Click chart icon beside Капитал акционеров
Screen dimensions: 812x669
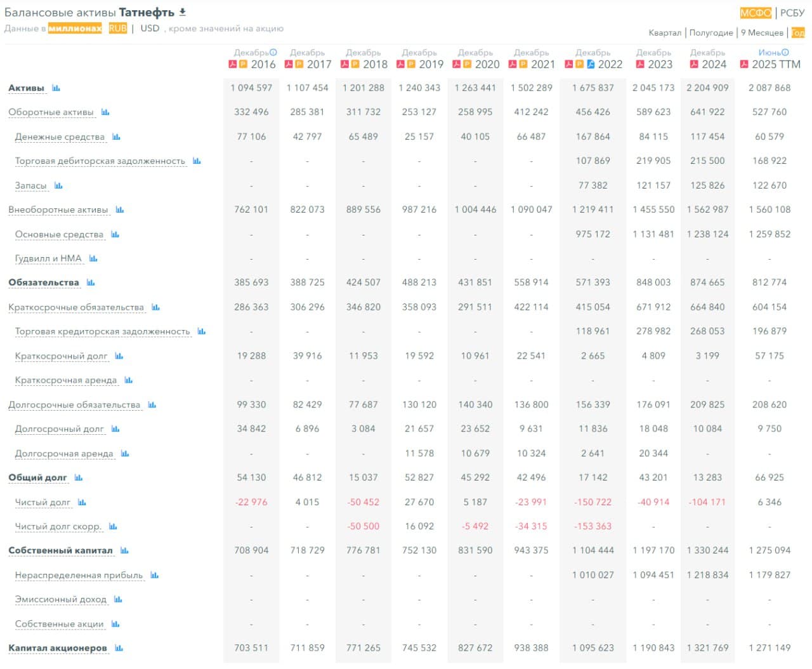click(x=119, y=648)
